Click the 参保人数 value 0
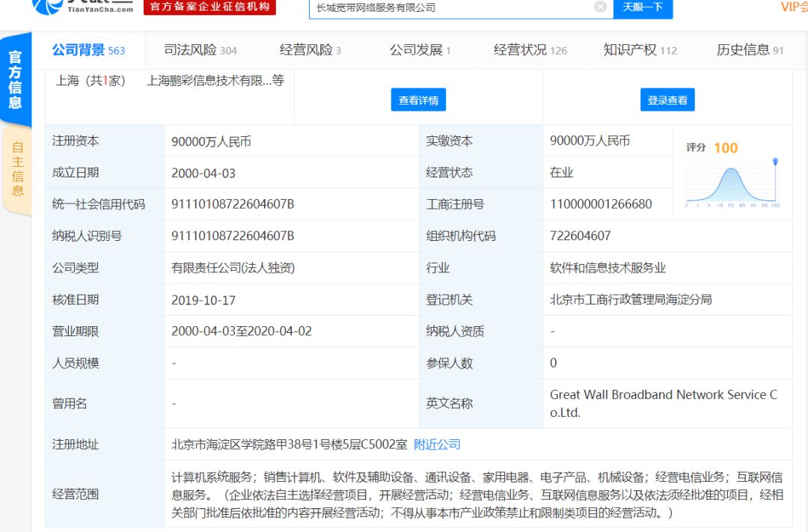The height and width of the screenshot is (532, 808). [553, 363]
